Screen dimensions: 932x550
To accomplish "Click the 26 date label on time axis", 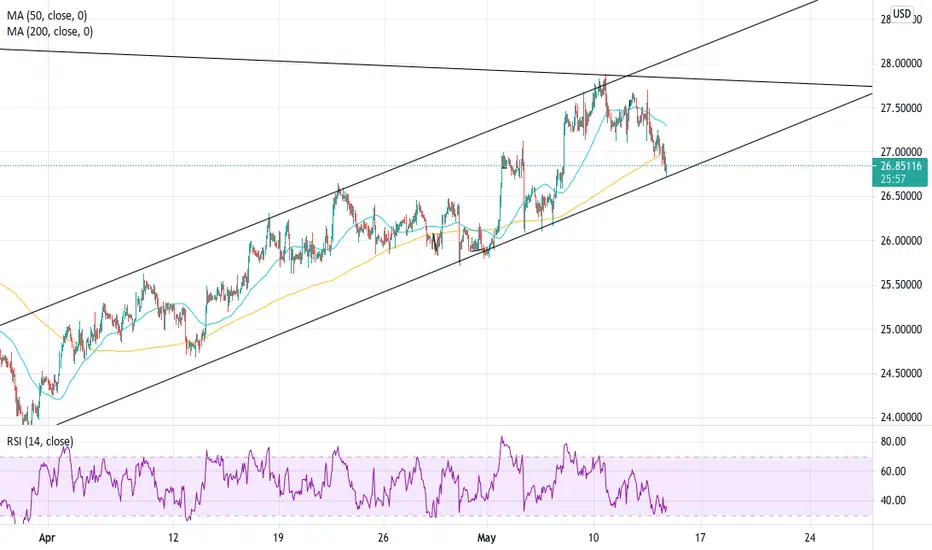I will [383, 538].
